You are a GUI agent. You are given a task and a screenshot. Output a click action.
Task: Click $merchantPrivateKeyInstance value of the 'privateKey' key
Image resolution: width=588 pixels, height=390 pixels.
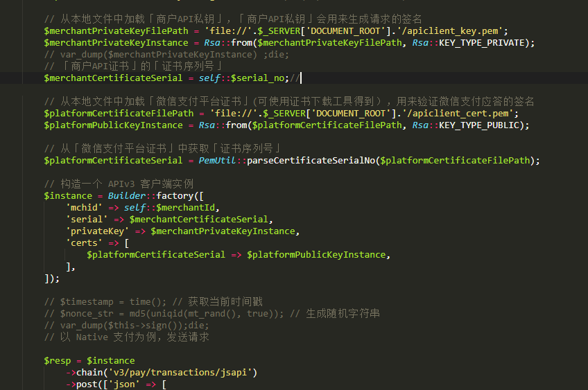(x=223, y=231)
